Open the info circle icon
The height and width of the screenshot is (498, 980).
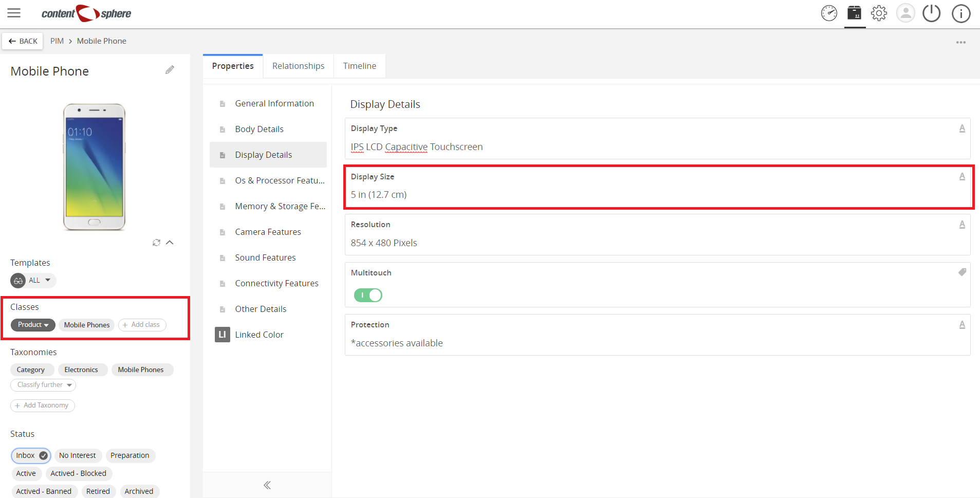tap(961, 13)
